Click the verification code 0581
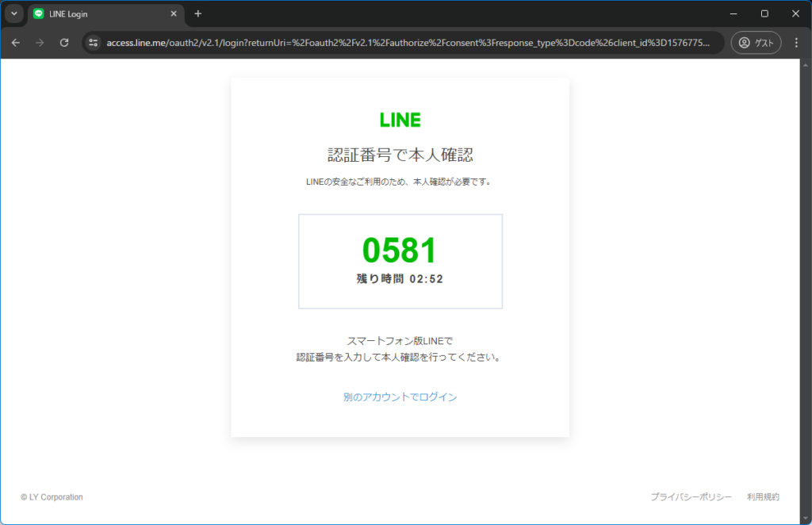 click(x=400, y=251)
